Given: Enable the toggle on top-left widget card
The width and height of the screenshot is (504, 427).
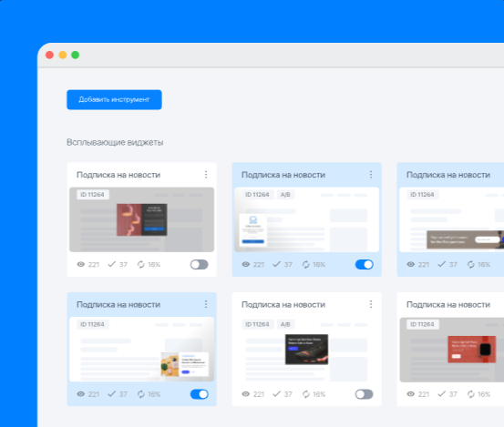Looking at the screenshot, I should [x=200, y=265].
